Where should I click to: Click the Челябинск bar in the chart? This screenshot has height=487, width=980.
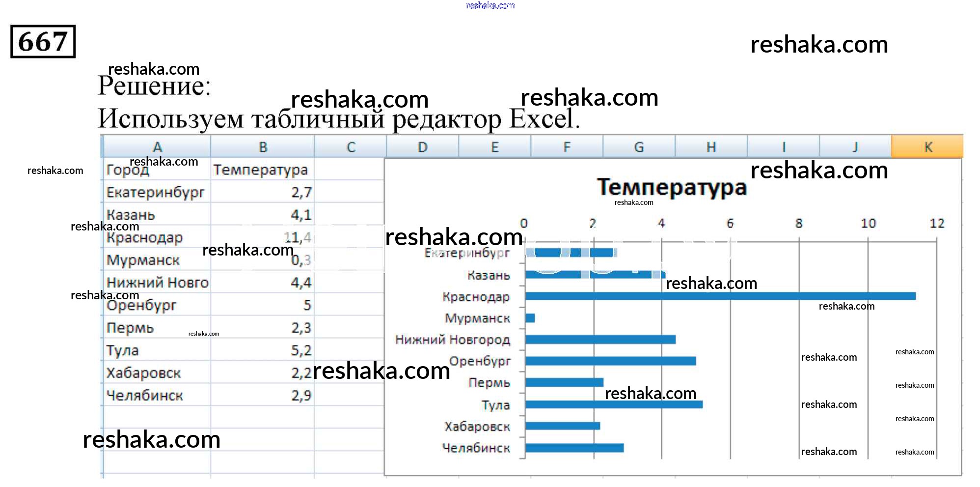click(x=574, y=448)
